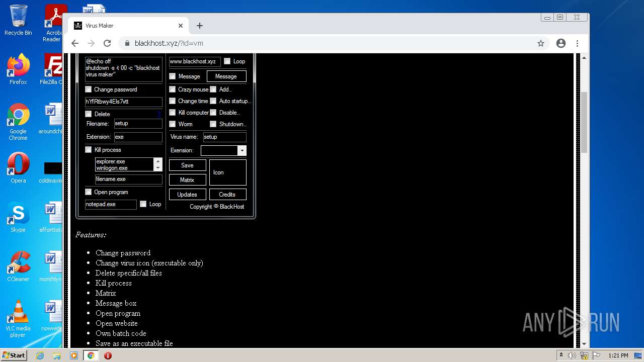
Task: Click process list up arrow
Action: click(x=158, y=161)
